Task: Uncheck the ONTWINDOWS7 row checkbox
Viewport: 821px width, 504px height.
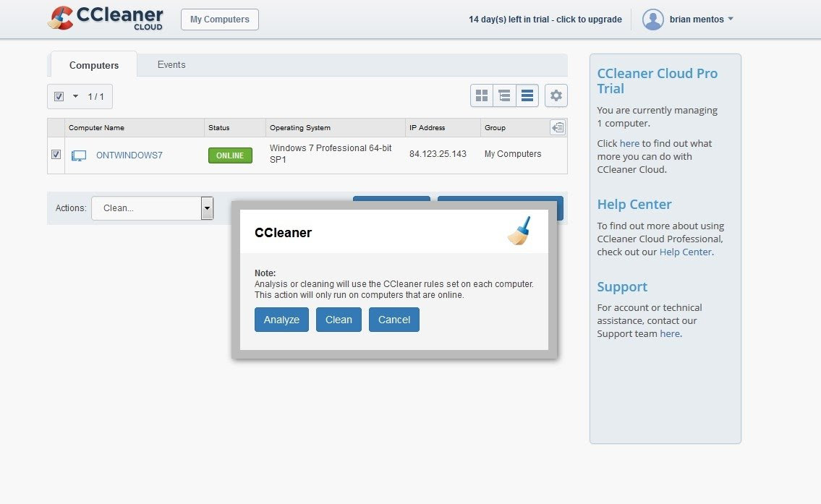Action: point(56,155)
